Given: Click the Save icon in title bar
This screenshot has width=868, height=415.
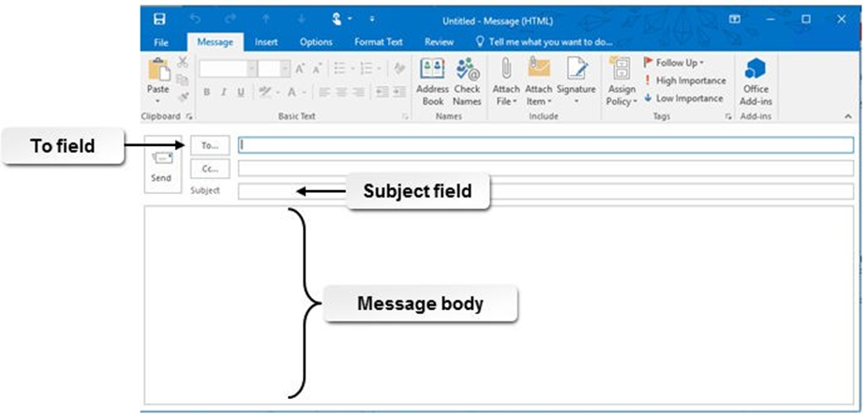Looking at the screenshot, I should tap(159, 19).
